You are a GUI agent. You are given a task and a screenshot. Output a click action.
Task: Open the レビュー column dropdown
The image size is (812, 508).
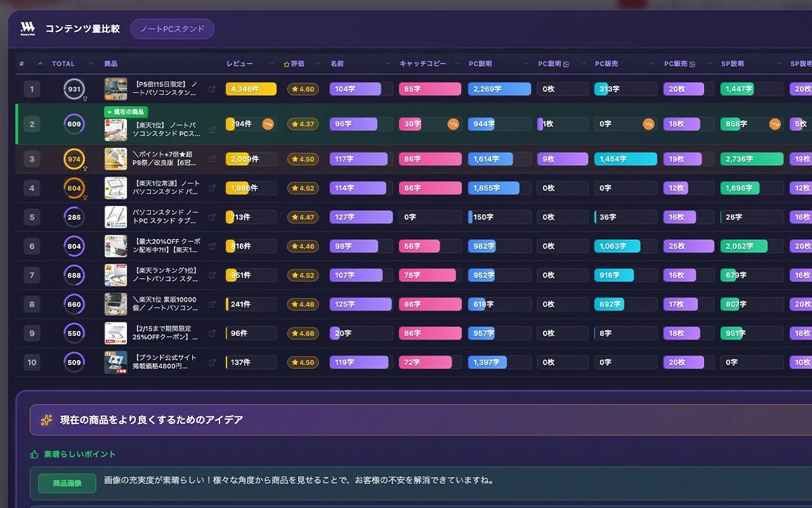click(x=272, y=63)
